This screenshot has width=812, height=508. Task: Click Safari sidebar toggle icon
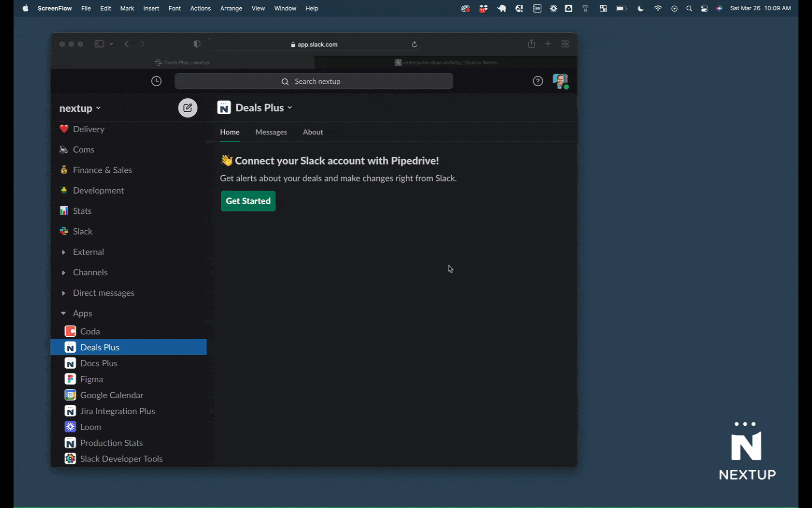click(x=99, y=44)
